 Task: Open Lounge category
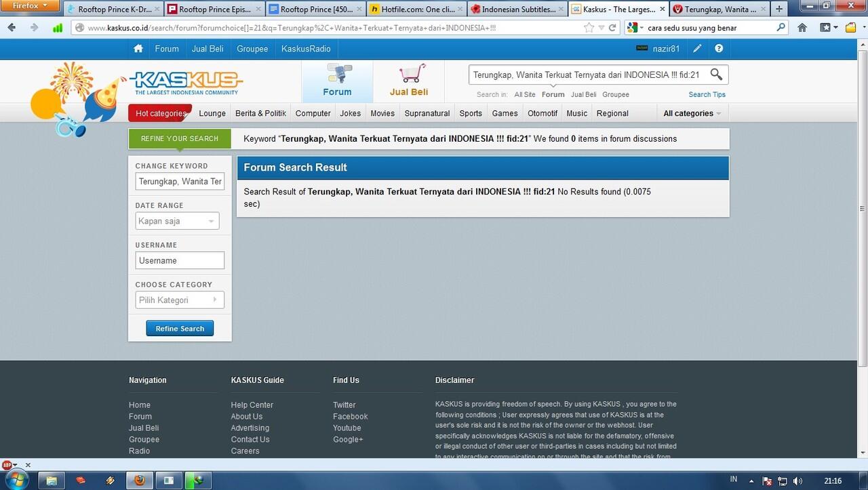[212, 113]
